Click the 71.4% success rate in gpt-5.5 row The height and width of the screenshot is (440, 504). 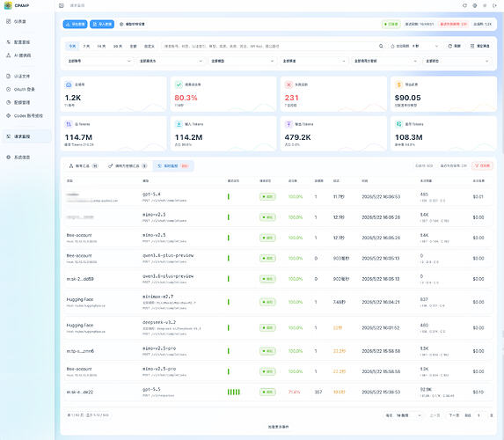(x=294, y=392)
